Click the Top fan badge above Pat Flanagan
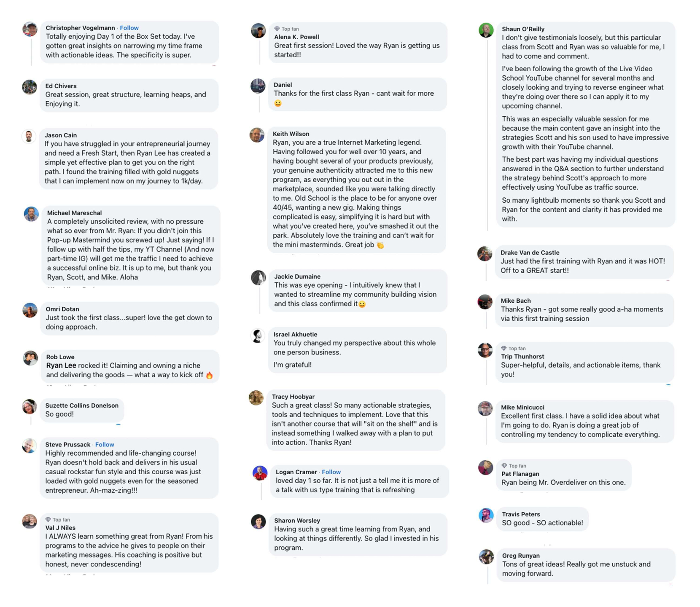 pos(514,466)
